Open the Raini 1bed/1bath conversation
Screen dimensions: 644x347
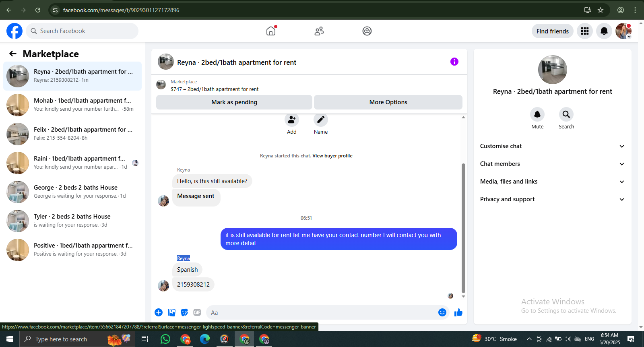[72, 163]
